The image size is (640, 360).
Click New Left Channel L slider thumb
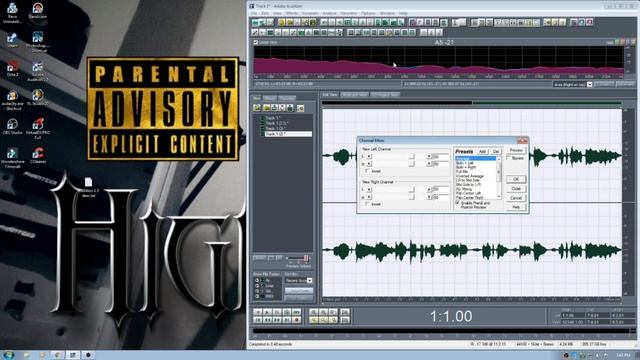click(x=411, y=156)
